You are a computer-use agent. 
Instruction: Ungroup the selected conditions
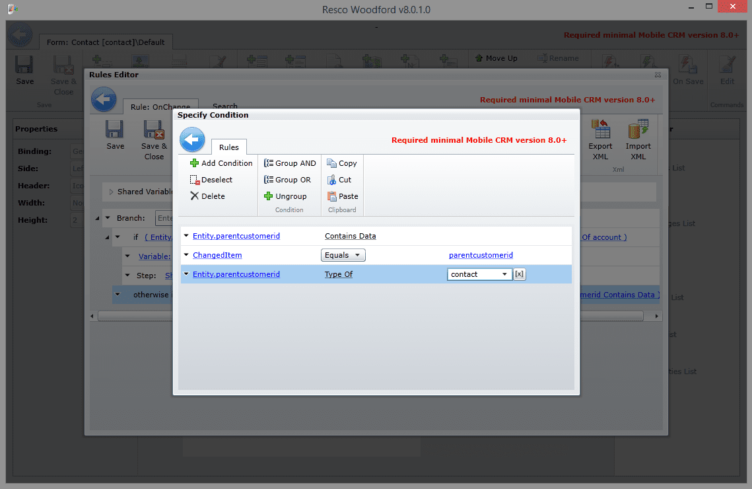(284, 196)
